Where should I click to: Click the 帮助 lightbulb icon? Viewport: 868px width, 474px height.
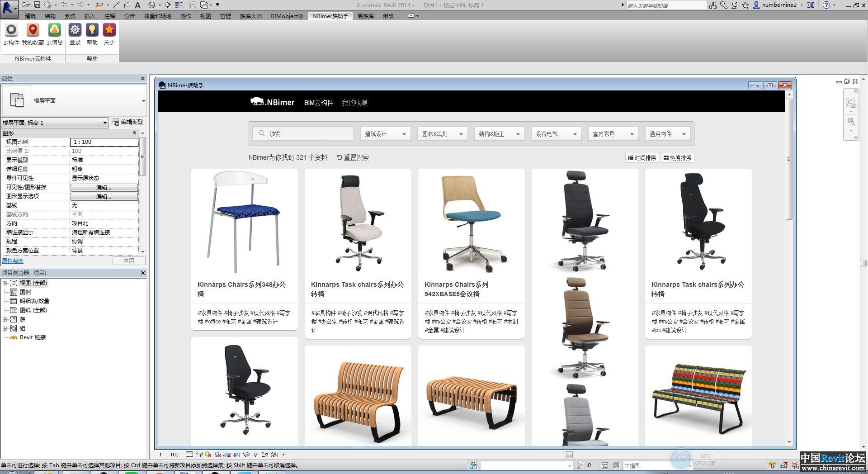click(x=92, y=34)
